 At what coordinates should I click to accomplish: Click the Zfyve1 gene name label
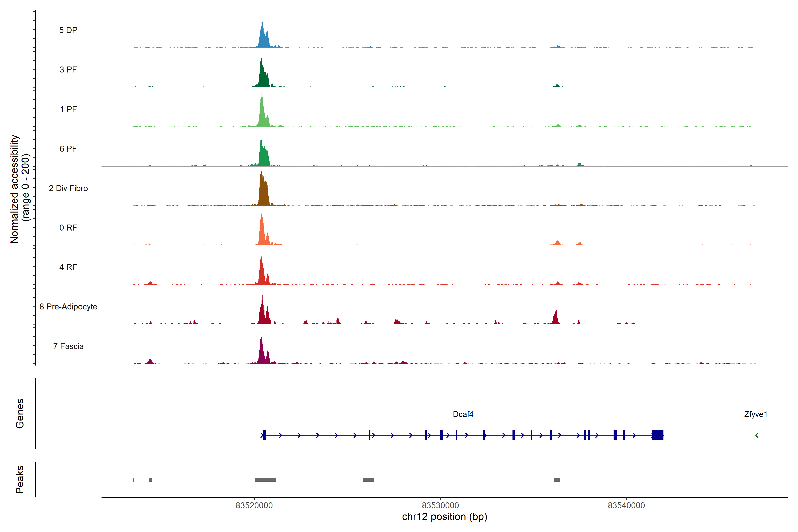click(x=755, y=414)
